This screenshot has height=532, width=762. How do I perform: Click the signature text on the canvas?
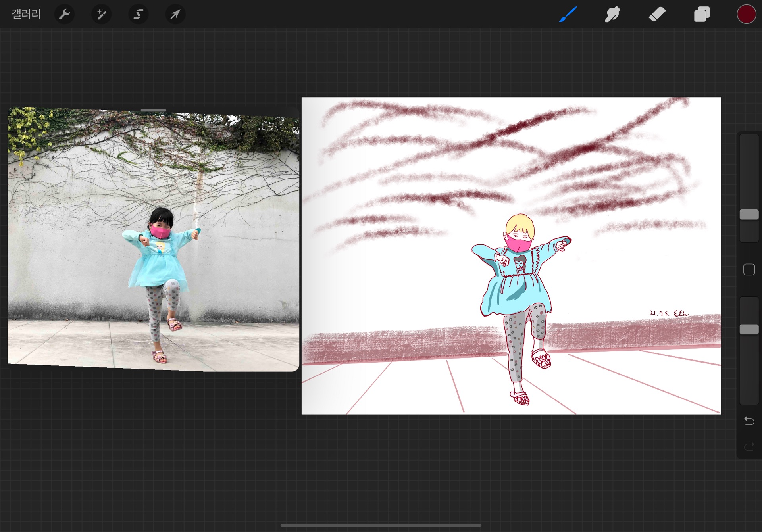(x=669, y=313)
